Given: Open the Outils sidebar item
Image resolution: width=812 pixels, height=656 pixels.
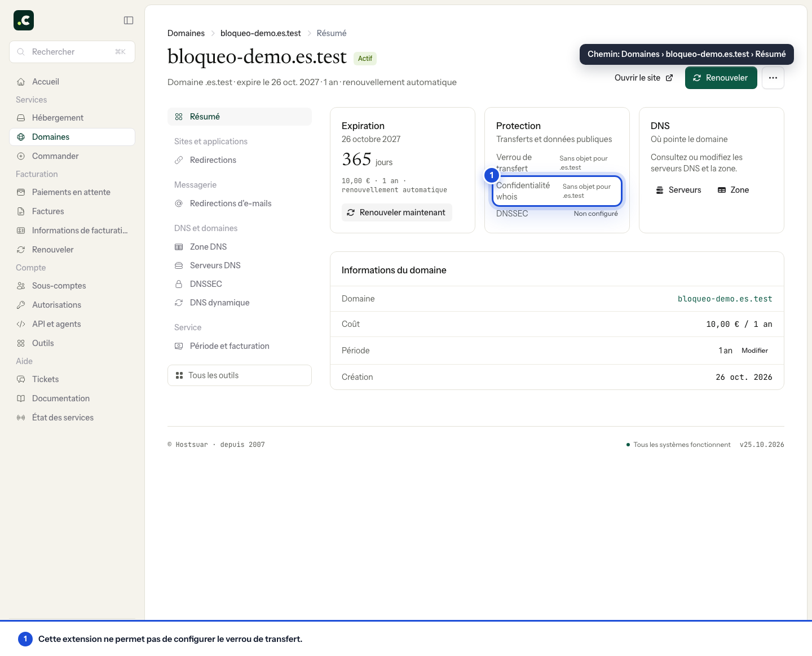Looking at the screenshot, I should pos(72,343).
